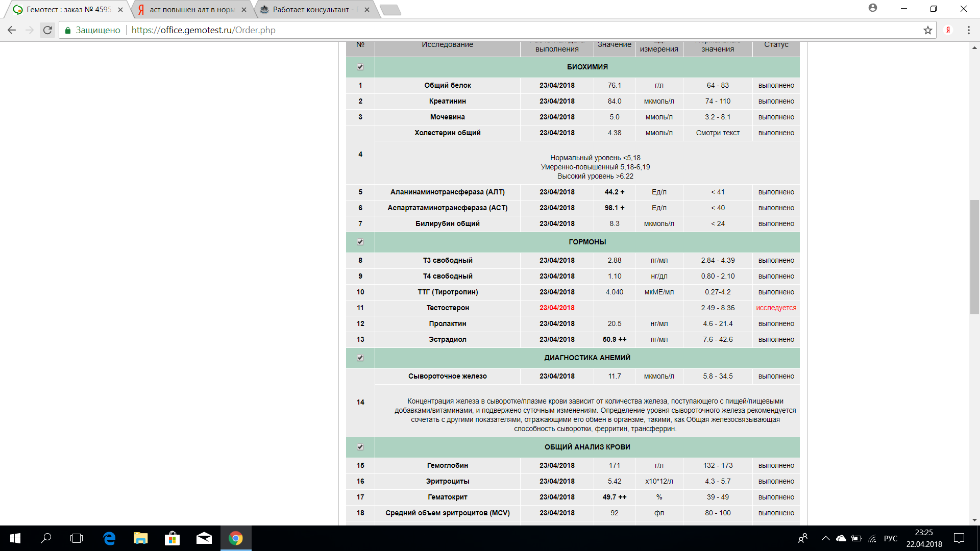
Task: Open the Mail app in the taskbar
Action: (204, 538)
